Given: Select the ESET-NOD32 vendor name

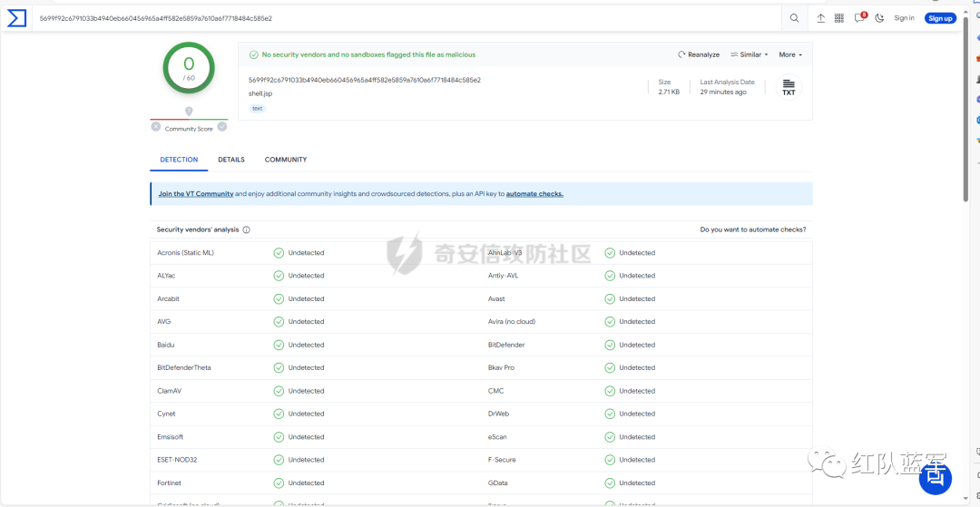Looking at the screenshot, I should (178, 460).
